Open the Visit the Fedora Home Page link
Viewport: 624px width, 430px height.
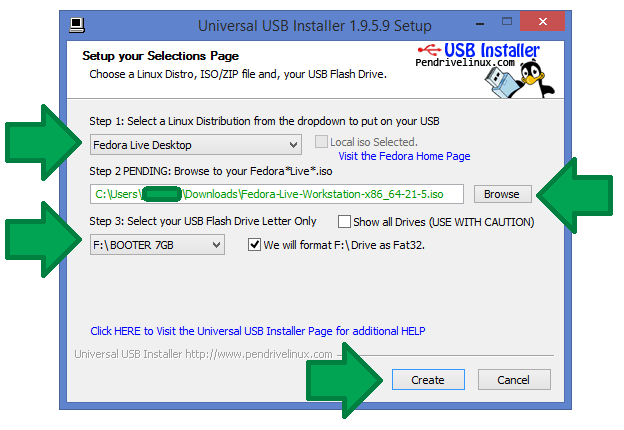click(x=404, y=156)
